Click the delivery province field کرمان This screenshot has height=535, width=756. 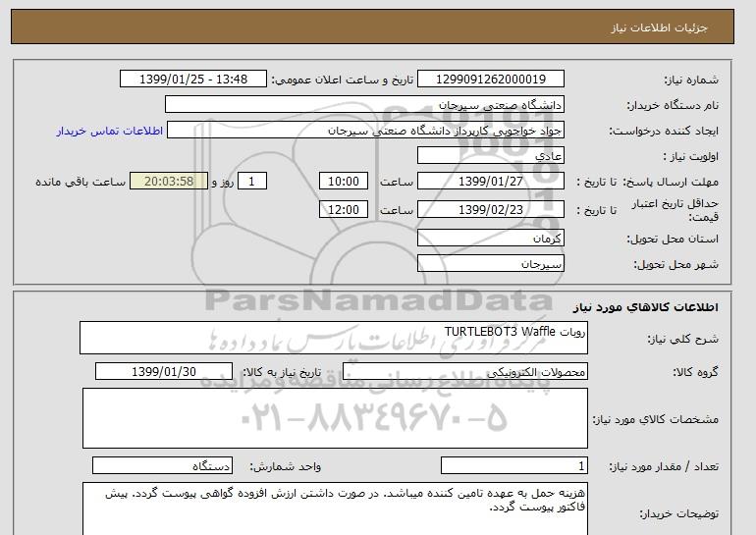490,239
